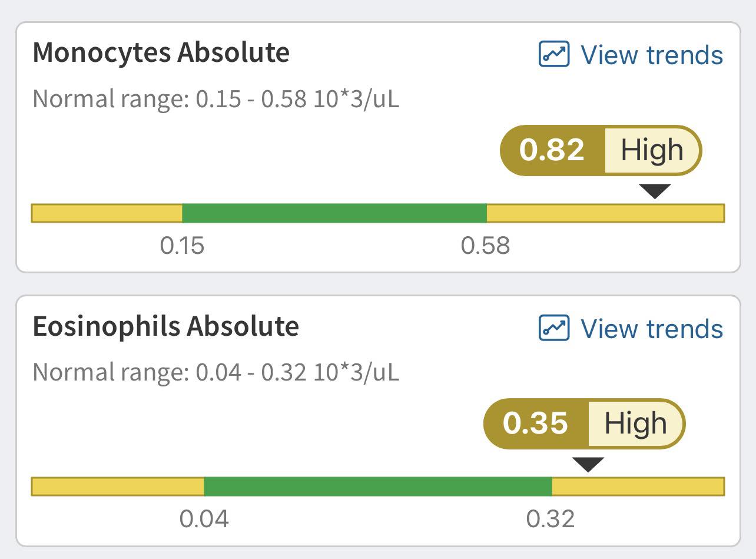Click the left yellow low segment of Eosinophils bar
756x559 pixels.
[118, 487]
